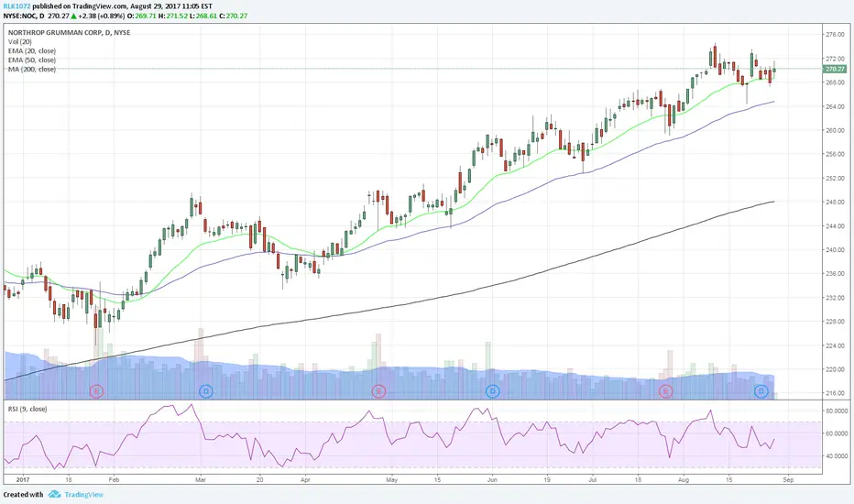Click the 240.00 price axis label
Image resolution: width=854 pixels, height=504 pixels.
pyautogui.click(x=835, y=250)
